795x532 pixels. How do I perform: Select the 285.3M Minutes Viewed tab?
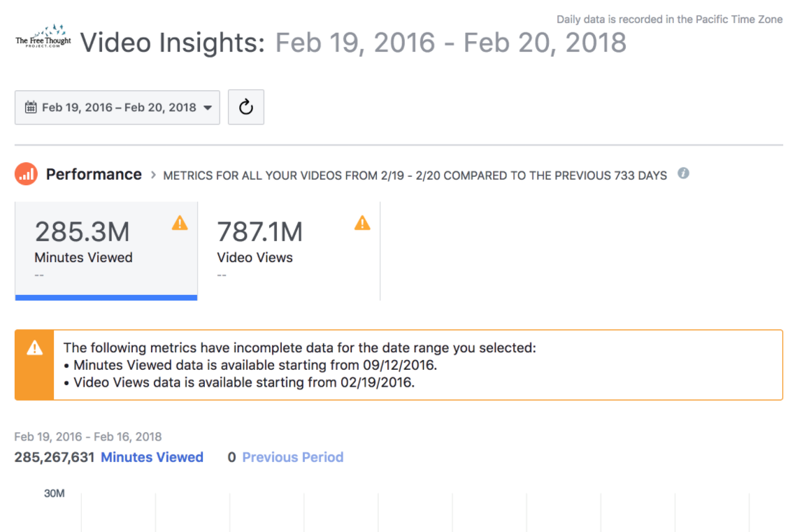pyautogui.click(x=106, y=250)
